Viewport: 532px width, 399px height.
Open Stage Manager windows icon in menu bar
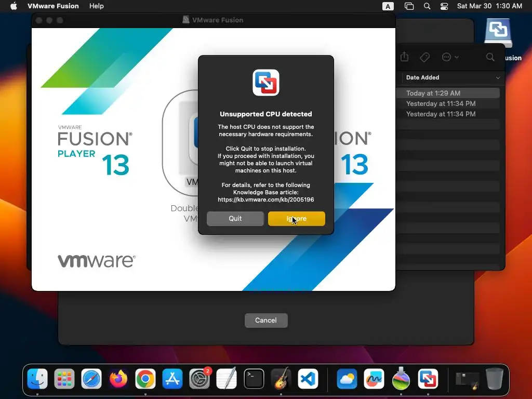(x=409, y=6)
